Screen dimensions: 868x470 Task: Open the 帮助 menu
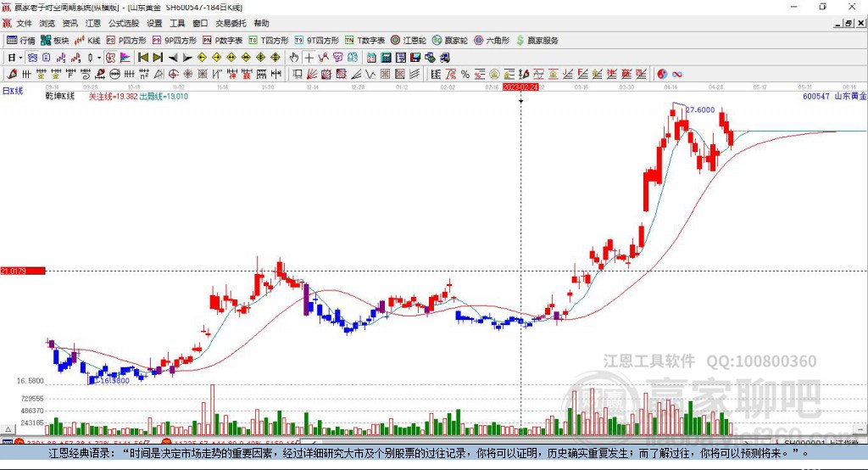pos(261,23)
